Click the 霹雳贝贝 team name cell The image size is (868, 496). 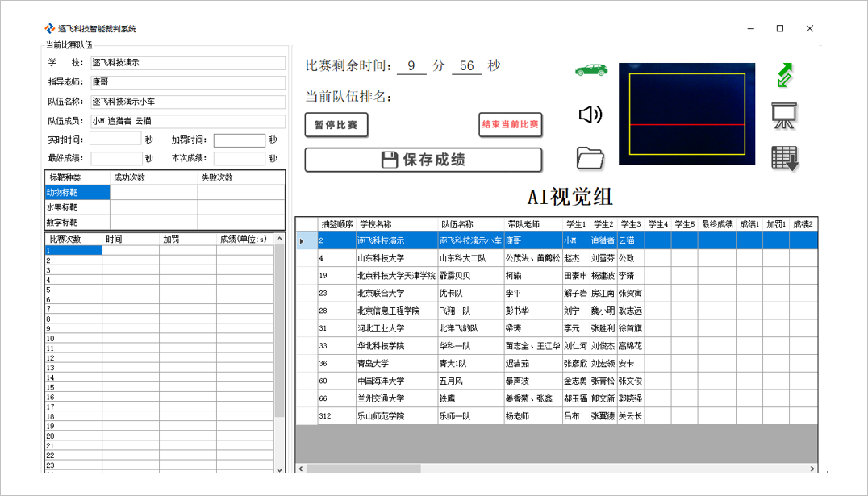click(x=470, y=276)
